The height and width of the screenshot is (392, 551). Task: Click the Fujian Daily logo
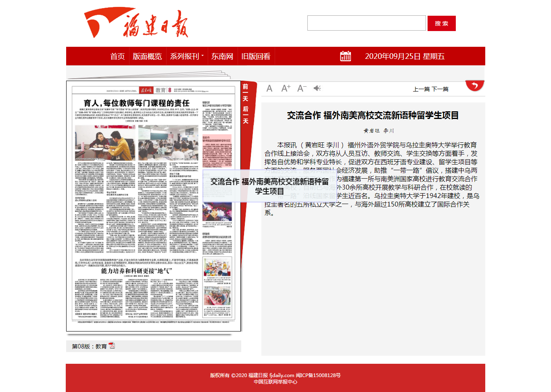(136, 23)
